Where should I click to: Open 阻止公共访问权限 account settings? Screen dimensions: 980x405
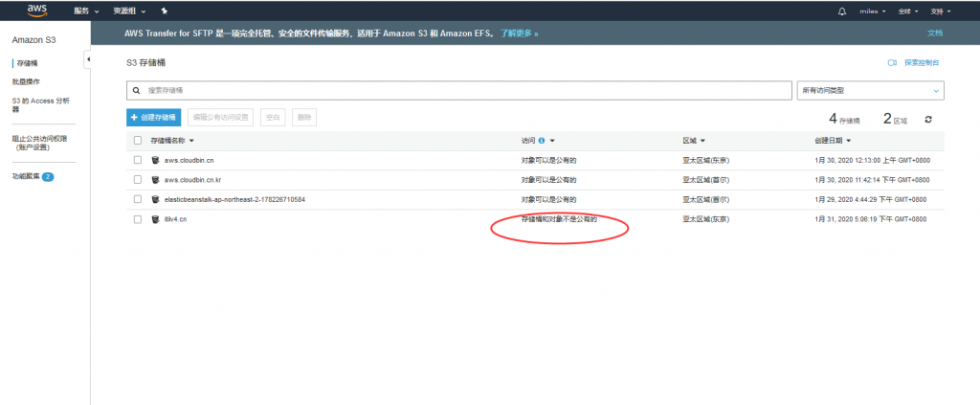[39, 143]
